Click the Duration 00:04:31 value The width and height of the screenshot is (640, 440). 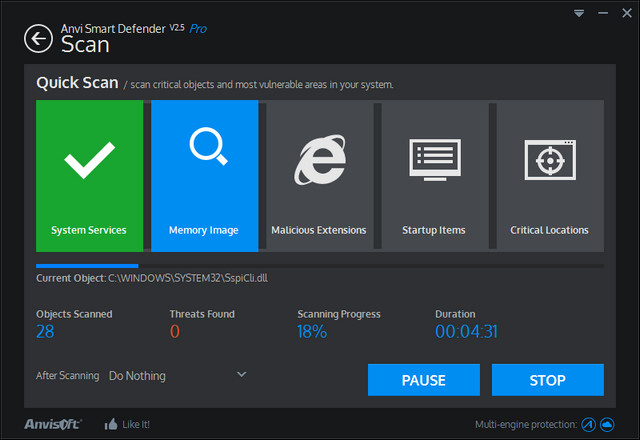pyautogui.click(x=466, y=331)
